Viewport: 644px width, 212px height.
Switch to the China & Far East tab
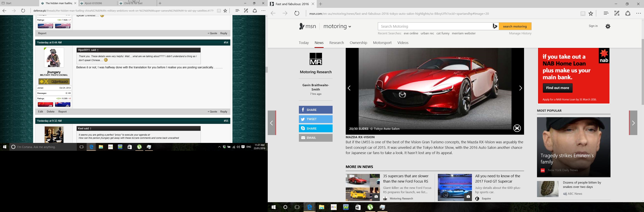click(x=137, y=3)
